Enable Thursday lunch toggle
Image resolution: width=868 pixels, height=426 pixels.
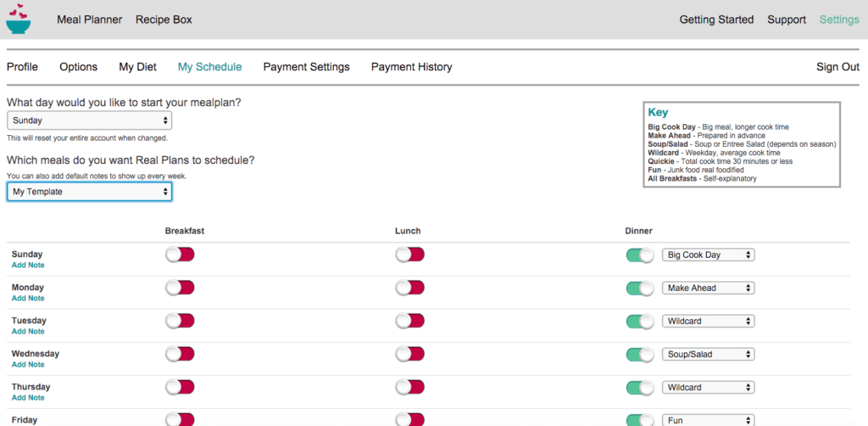(409, 387)
